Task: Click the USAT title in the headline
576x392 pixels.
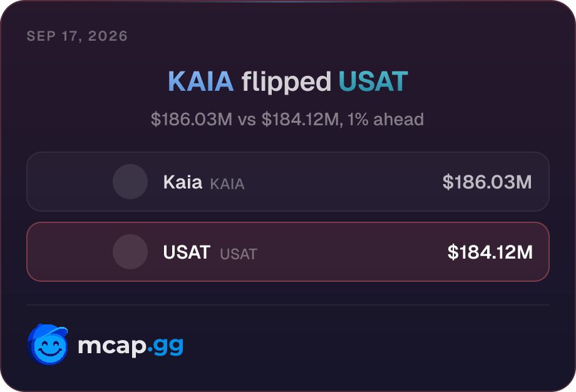Action: [373, 81]
